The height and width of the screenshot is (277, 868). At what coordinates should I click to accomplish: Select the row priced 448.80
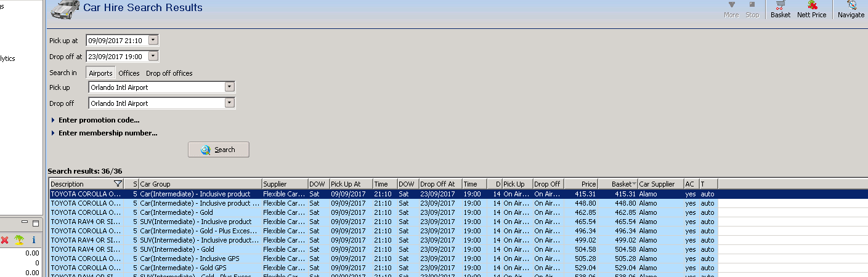(458, 203)
